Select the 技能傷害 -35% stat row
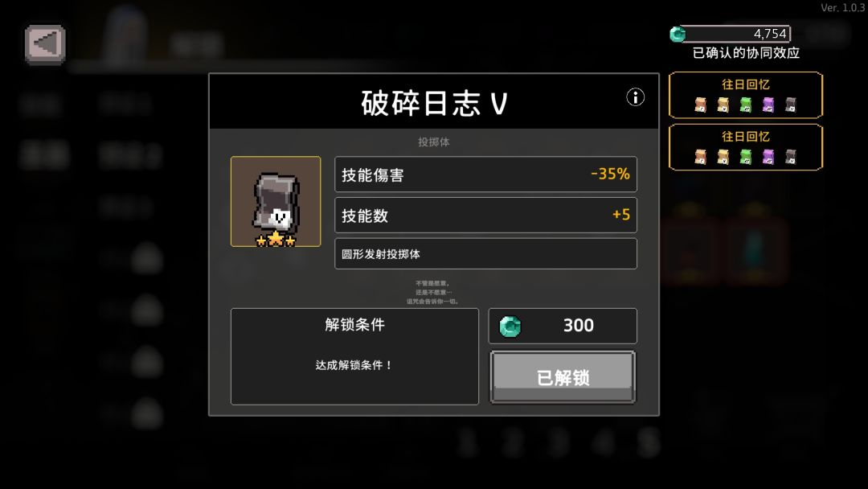 coord(485,174)
